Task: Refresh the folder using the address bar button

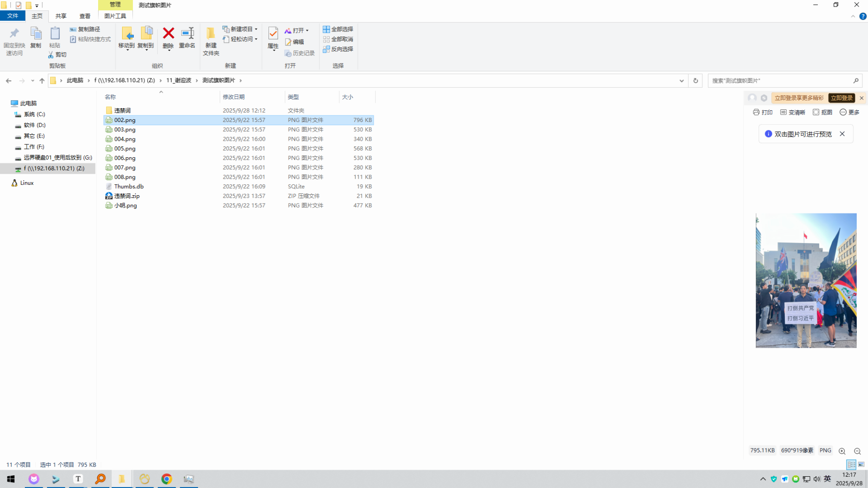Action: tap(695, 81)
